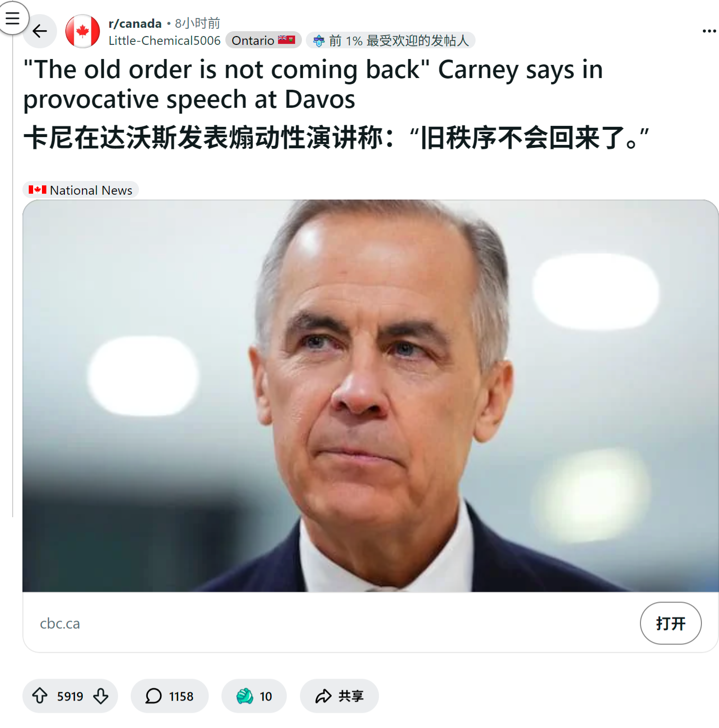Click the 打开 button to open article
Viewport: 719px width, 728px height.
pos(671,623)
